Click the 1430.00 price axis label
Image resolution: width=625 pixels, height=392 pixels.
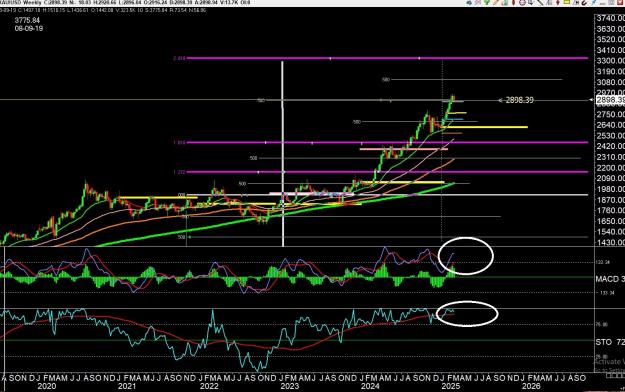pos(610,242)
